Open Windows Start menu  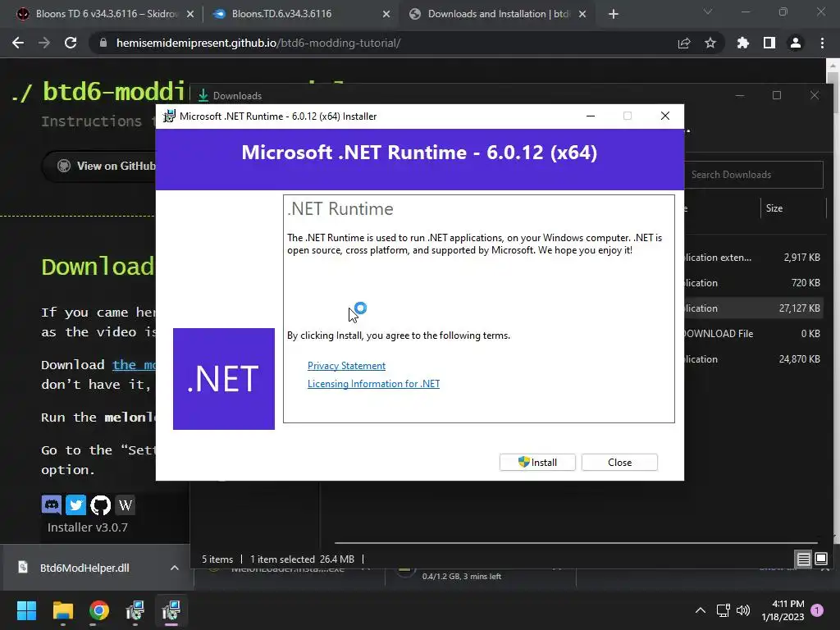click(x=26, y=610)
